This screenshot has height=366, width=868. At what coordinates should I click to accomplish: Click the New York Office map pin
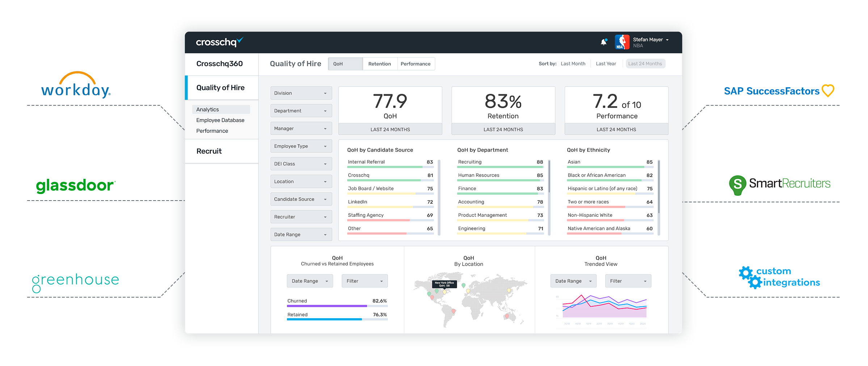point(444,291)
